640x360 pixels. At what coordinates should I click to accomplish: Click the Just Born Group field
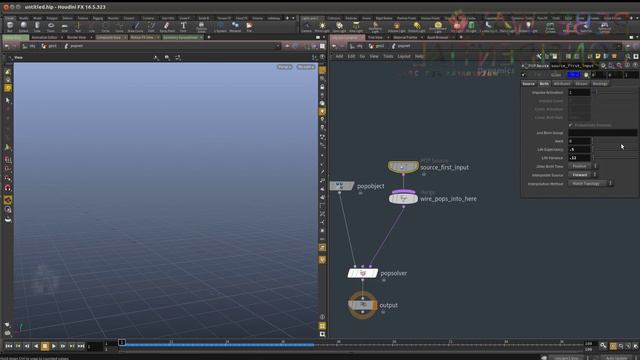(602, 133)
